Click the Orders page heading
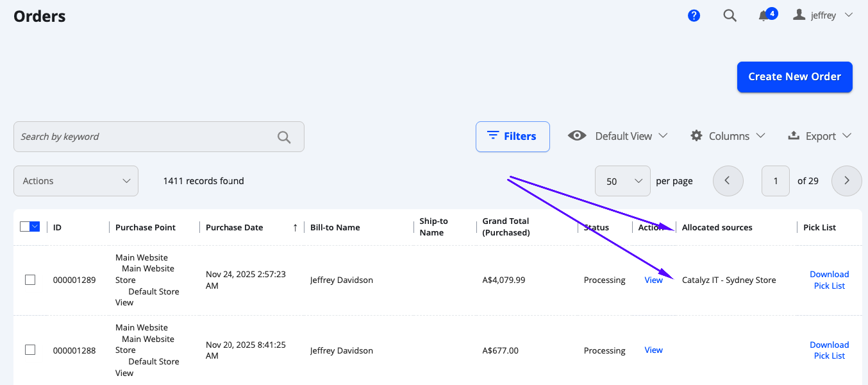 (40, 16)
